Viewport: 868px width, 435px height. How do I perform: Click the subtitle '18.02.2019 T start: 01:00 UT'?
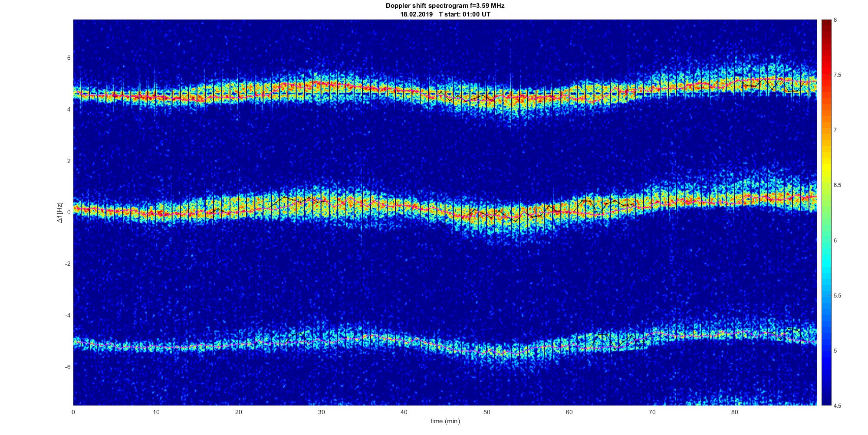(445, 14)
